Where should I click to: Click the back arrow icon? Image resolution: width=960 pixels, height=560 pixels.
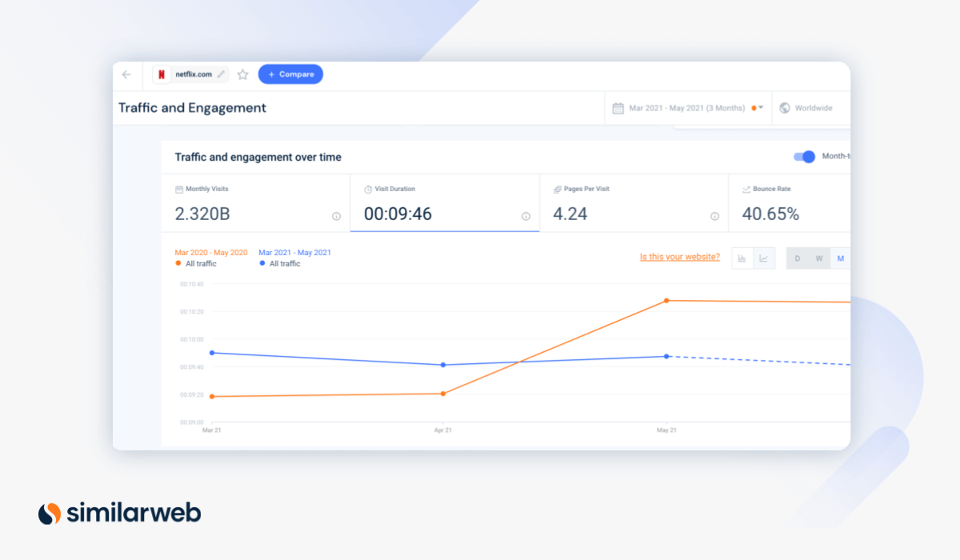click(x=126, y=74)
